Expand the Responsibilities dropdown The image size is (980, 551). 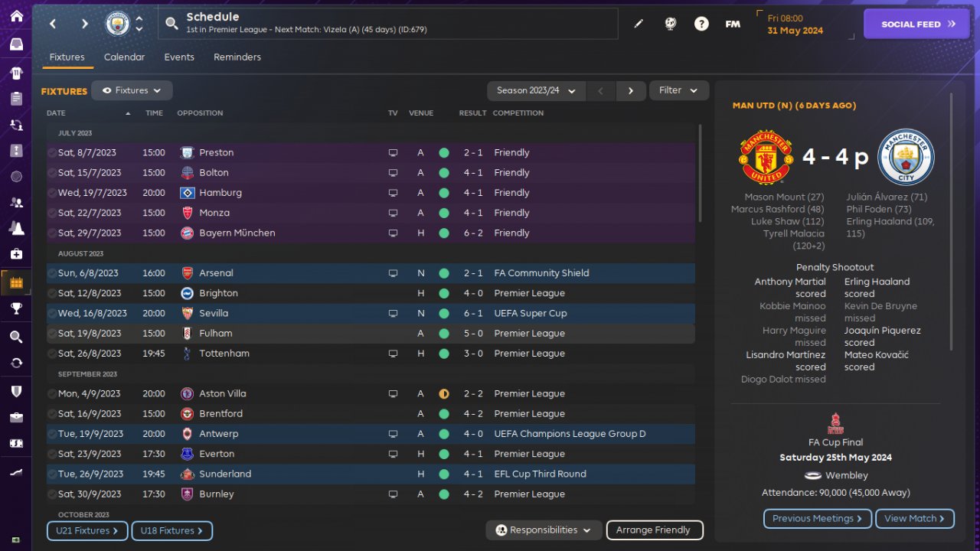tap(543, 530)
